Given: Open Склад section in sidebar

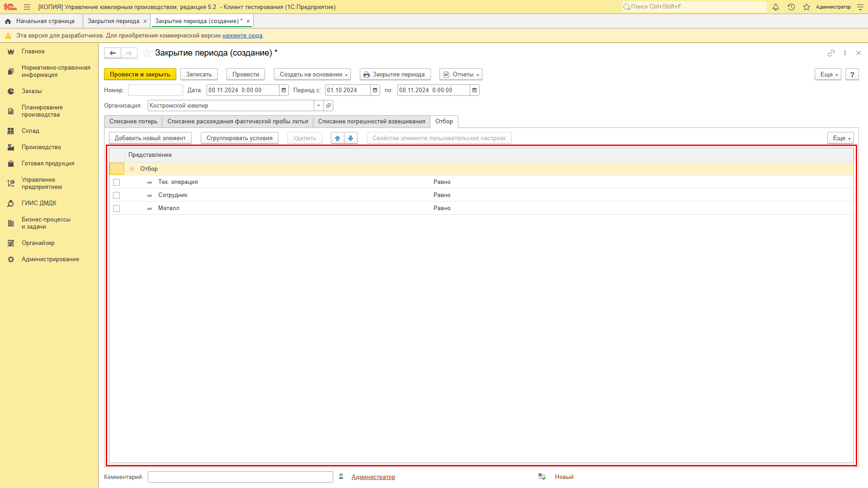Looking at the screenshot, I should tap(49, 131).
